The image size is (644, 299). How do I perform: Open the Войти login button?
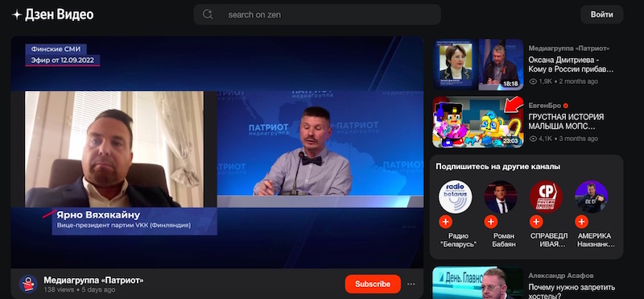coord(601,15)
